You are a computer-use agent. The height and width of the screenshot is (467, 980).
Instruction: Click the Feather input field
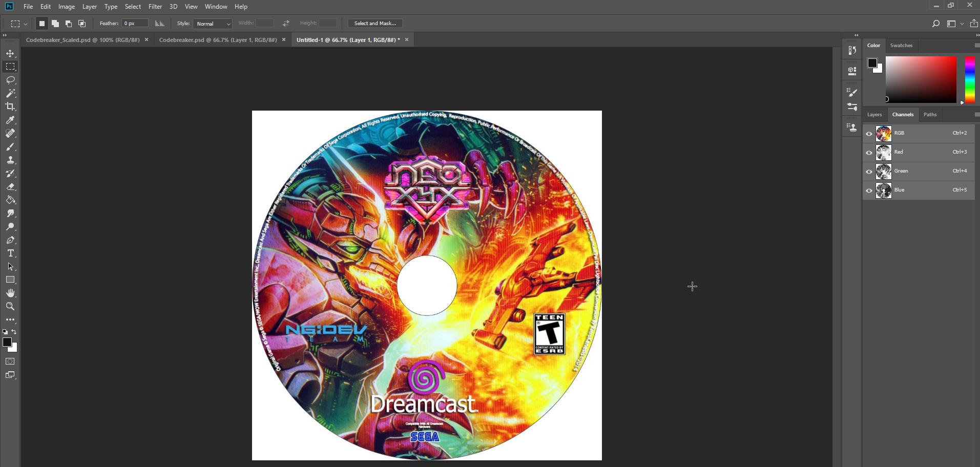point(135,24)
